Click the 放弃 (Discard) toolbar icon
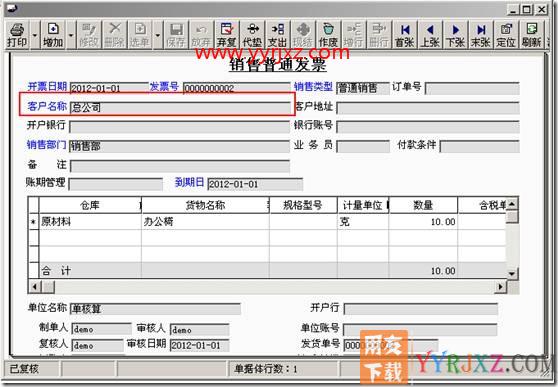Image resolution: width=558 pixels, height=387 pixels. click(201, 35)
